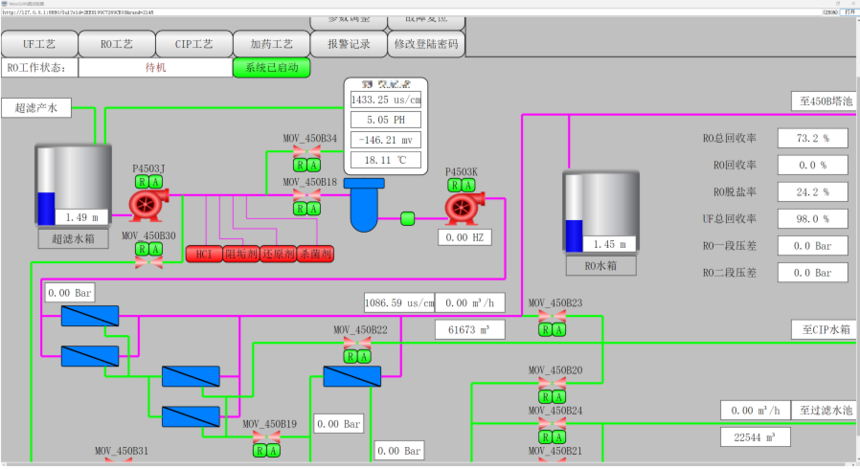Toggle the R indicator of pump P4503K
The image size is (860, 469).
click(x=455, y=185)
